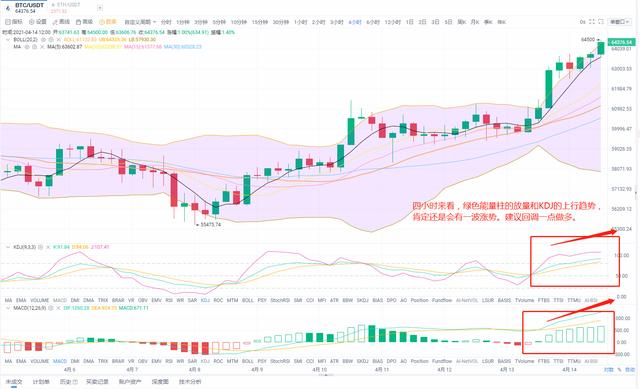The height and width of the screenshot is (389, 640).
Task: Select BOLL in MACD pane indicator list
Action: (247, 361)
